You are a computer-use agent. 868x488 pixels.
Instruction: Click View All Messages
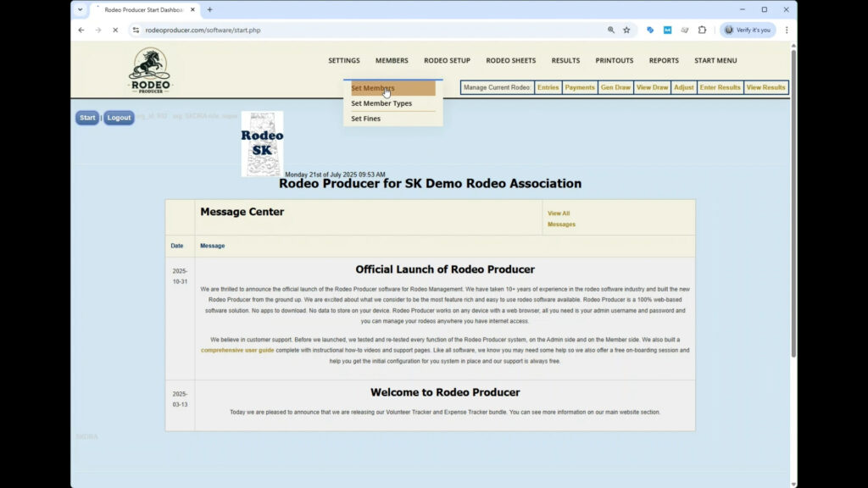click(x=559, y=218)
